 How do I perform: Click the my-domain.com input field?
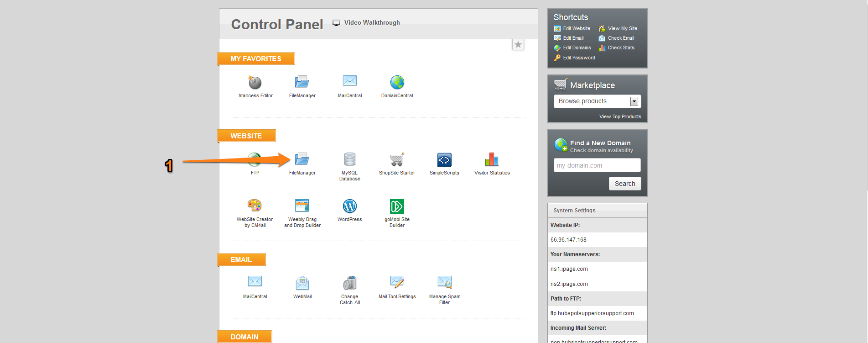pyautogui.click(x=597, y=165)
